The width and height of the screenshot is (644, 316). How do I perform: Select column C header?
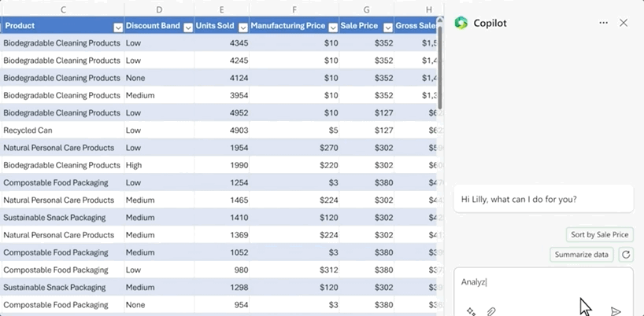tap(62, 9)
